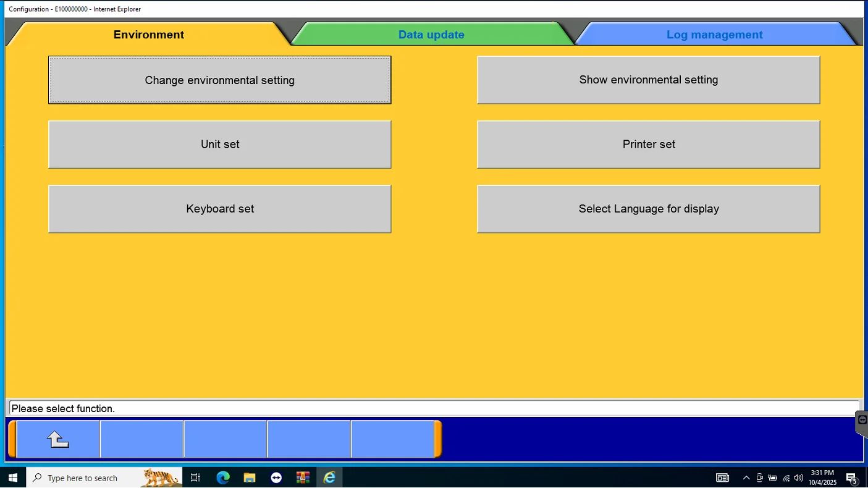Click the Meet Now camera tray icon
The image size is (868, 488).
pos(759,477)
